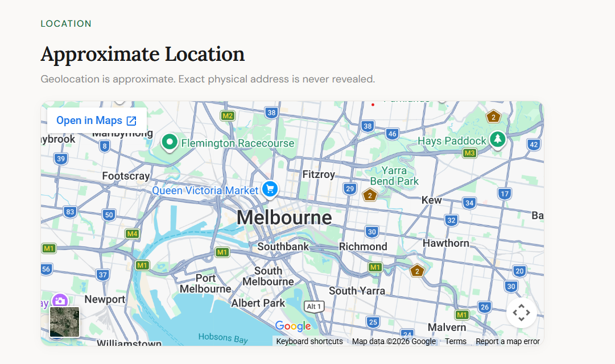Viewport: 615px width, 364px height.
Task: Click the route 50 shield
Action: [x=109, y=215]
